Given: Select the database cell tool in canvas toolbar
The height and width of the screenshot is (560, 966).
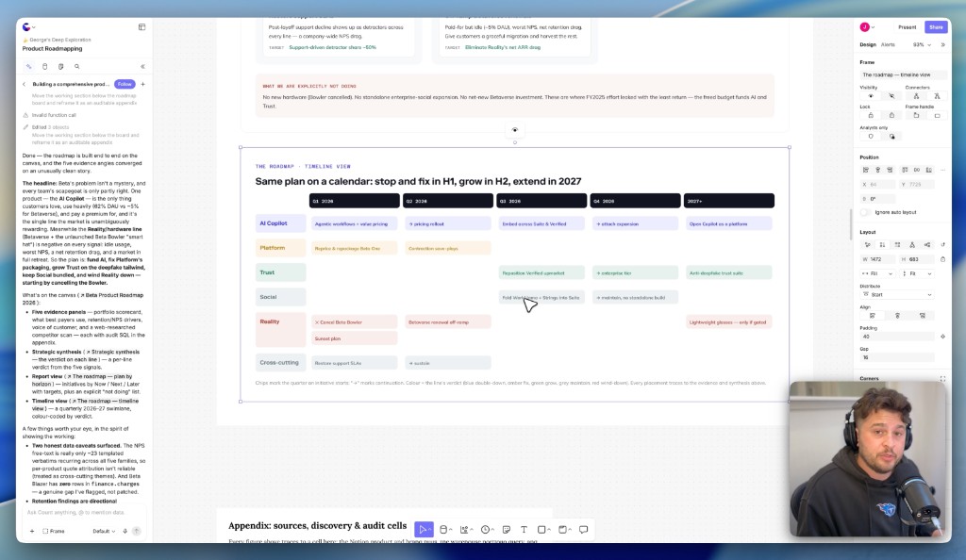Looking at the screenshot, I should pos(444,529).
